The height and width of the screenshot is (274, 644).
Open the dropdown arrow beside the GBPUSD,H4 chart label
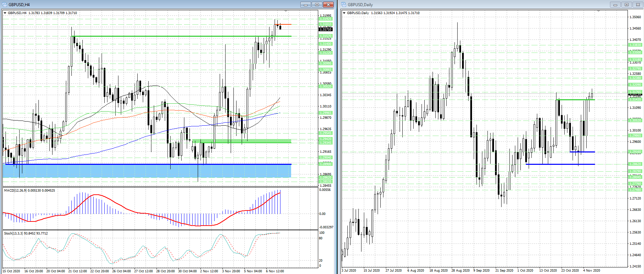click(5, 13)
